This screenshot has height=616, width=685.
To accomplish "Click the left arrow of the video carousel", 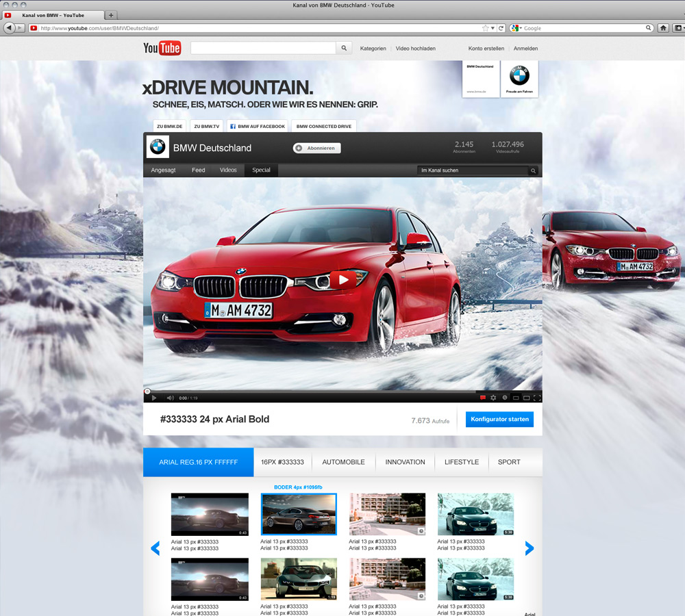I will point(155,548).
